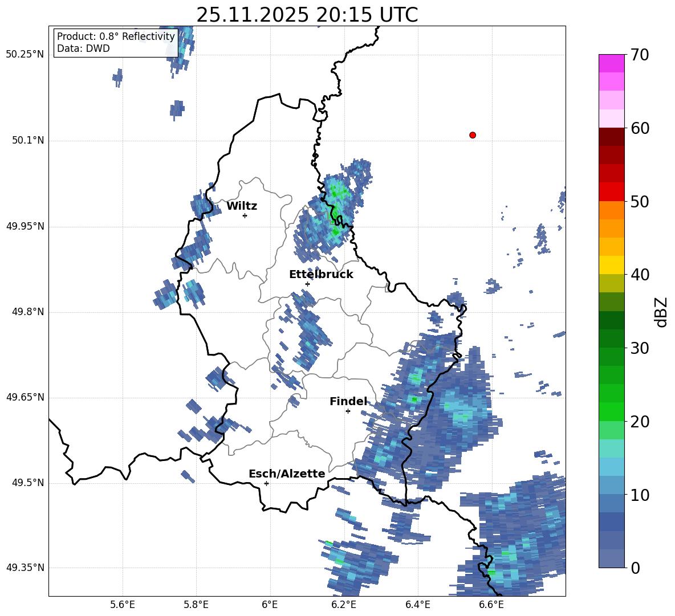Click the 49.95°N latitude label
The width and height of the screenshot is (675, 616).
tap(25, 226)
